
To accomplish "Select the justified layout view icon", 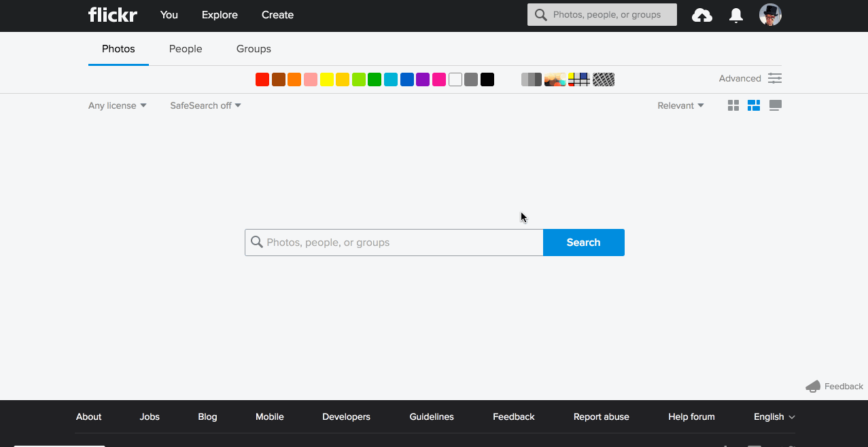I will (753, 105).
